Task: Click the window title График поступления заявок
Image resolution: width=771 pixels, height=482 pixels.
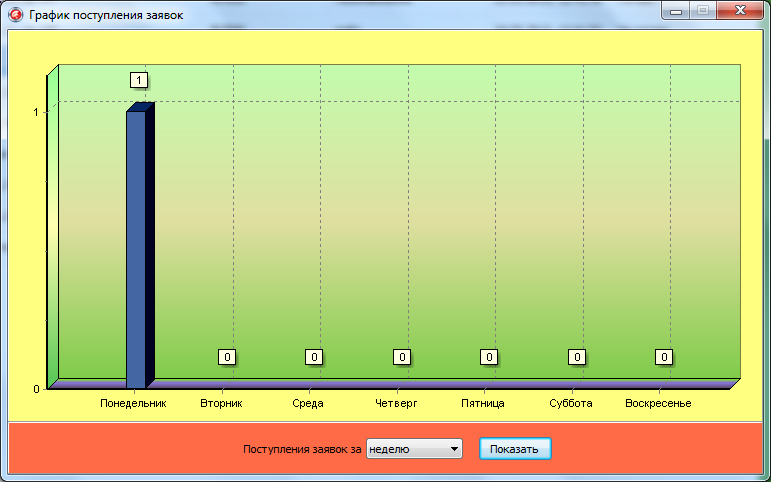Action: 106,15
